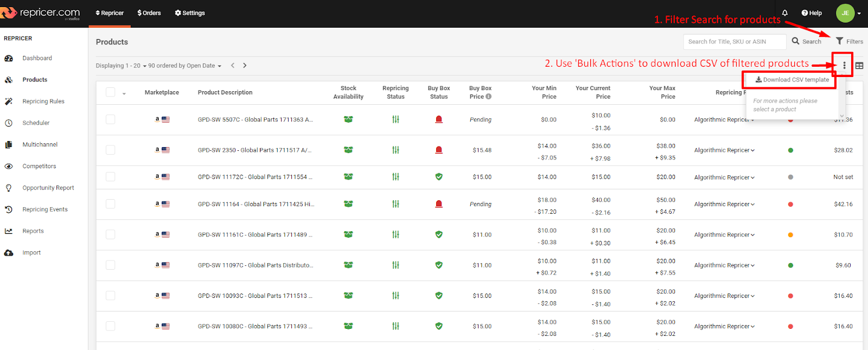Open the Repricer top nav tab
The width and height of the screenshot is (868, 350).
(x=110, y=13)
